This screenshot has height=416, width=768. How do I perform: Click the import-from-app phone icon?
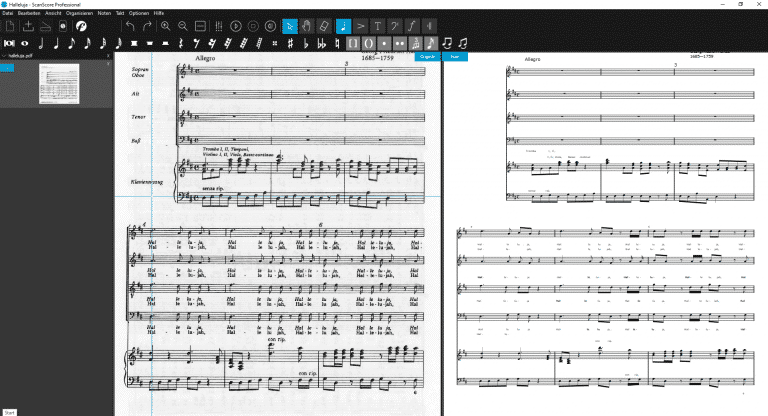(x=63, y=26)
